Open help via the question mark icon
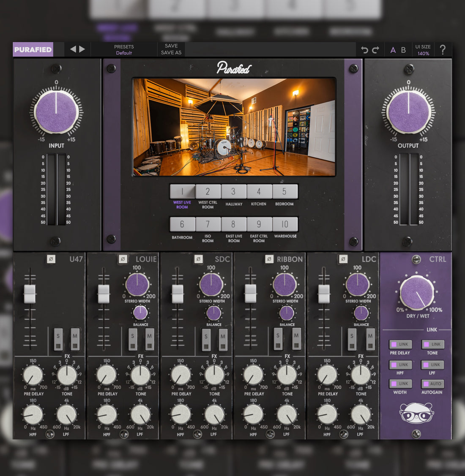Viewport: 465px width, 476px height. pos(443,49)
